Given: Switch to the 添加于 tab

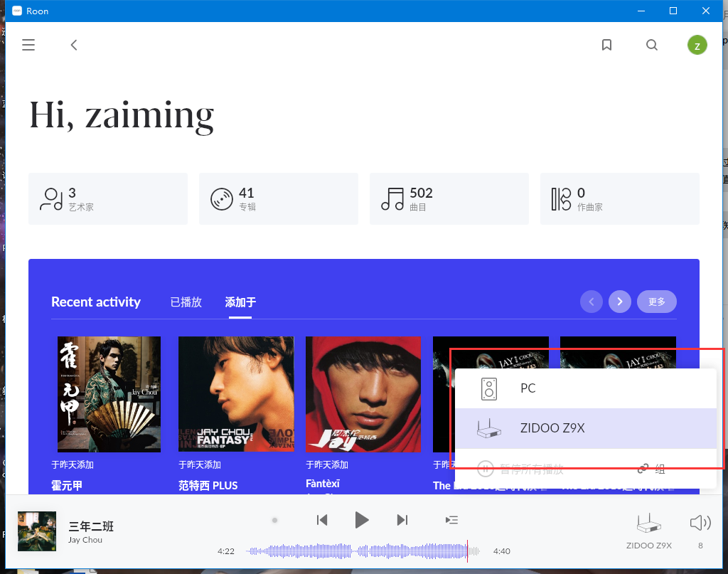Looking at the screenshot, I should click(240, 302).
